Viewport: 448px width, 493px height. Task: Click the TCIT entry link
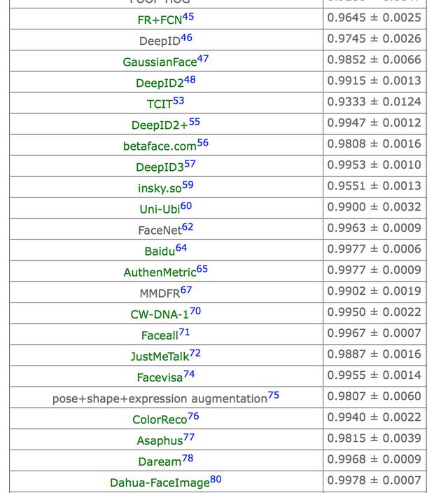coord(159,104)
